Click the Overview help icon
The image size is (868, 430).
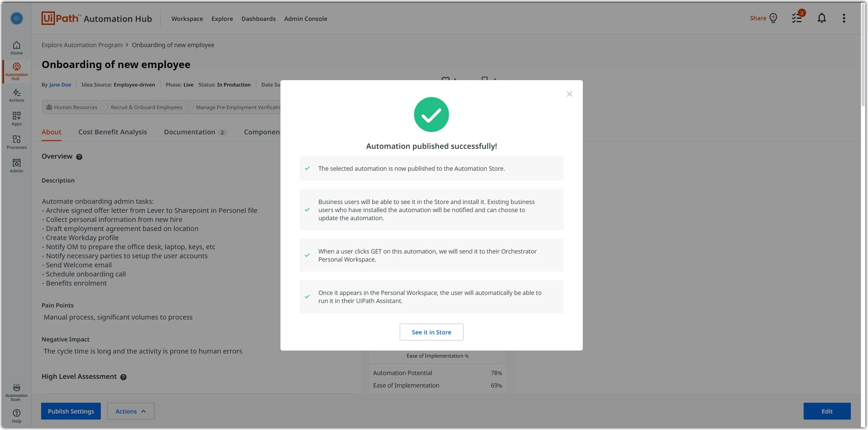[79, 157]
